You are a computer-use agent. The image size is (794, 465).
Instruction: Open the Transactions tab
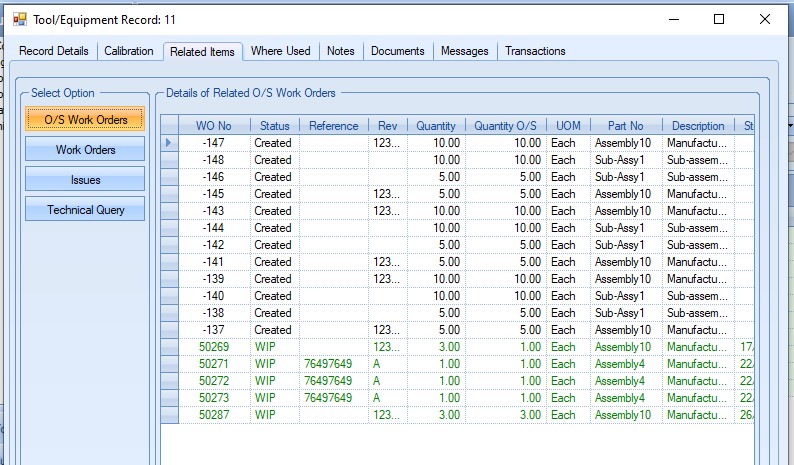(x=535, y=51)
